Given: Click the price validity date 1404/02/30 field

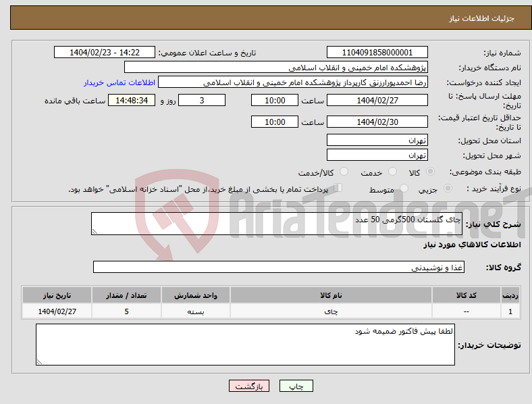Looking at the screenshot, I should pos(377,122).
